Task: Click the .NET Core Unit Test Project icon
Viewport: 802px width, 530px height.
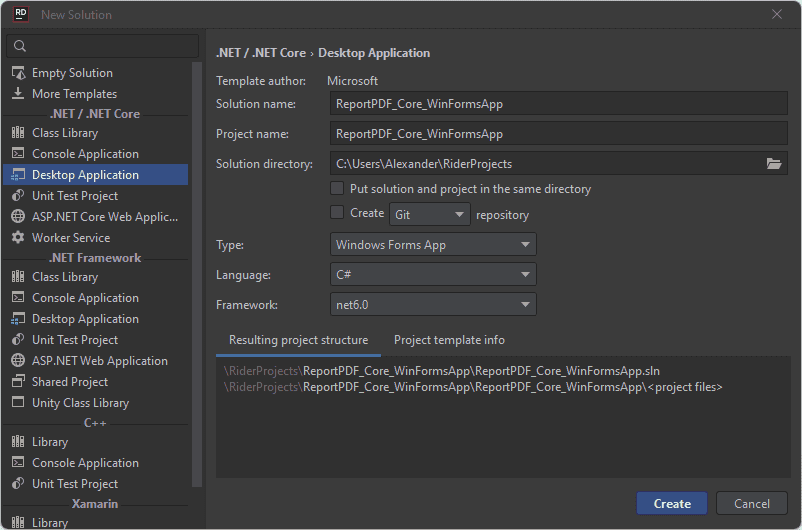Action: [x=18, y=195]
